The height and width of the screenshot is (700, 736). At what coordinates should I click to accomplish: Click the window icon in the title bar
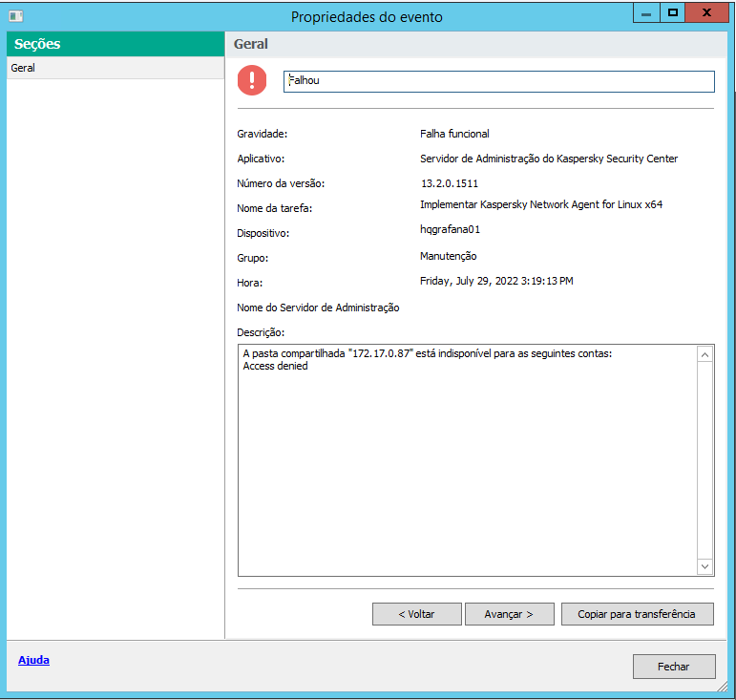[x=16, y=16]
